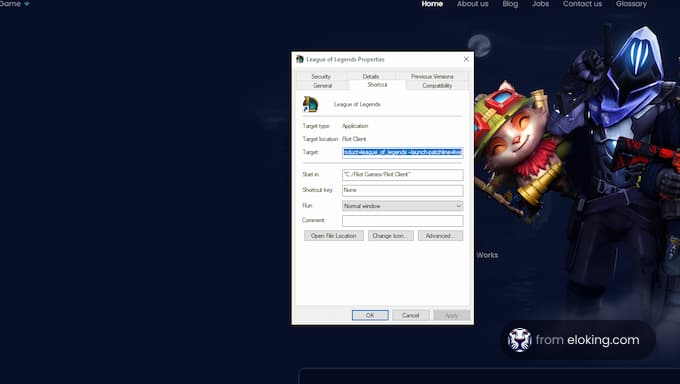Switch to the Details tab
Viewport: 680px width, 384px height.
[371, 76]
